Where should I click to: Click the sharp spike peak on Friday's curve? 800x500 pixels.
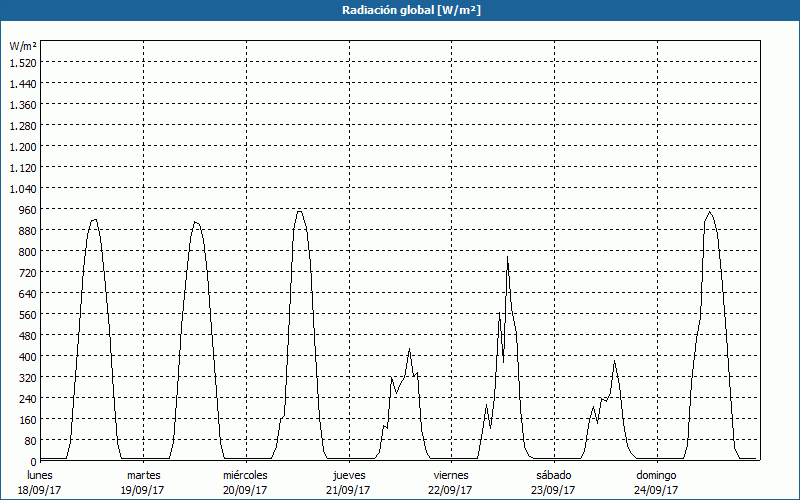pyautogui.click(x=507, y=257)
